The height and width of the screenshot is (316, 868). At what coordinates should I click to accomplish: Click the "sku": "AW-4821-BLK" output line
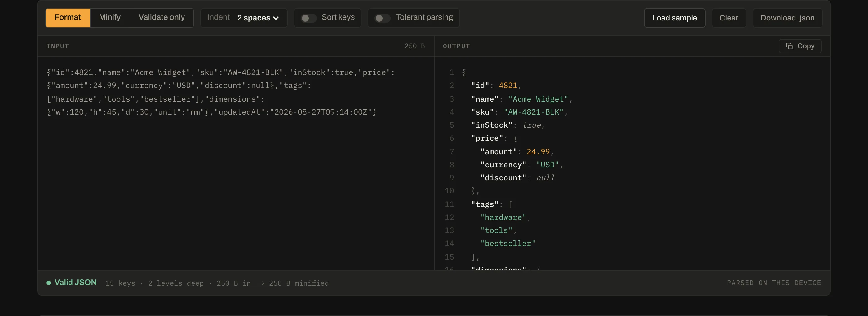[x=519, y=112]
